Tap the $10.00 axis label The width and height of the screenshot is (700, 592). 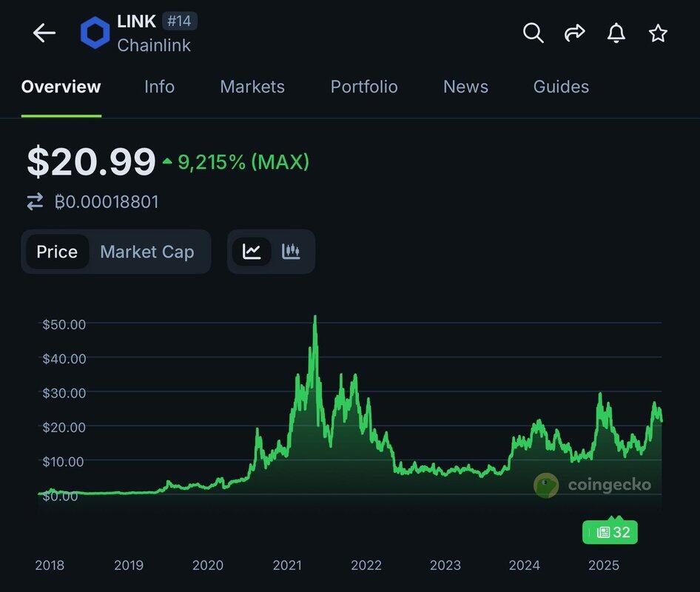pos(63,462)
